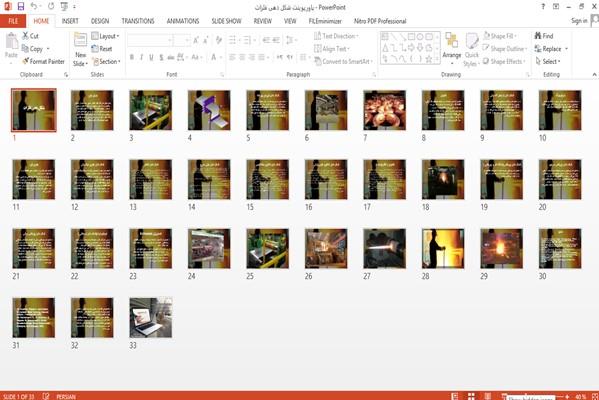Click the Replace icon in Editing group

point(538,49)
